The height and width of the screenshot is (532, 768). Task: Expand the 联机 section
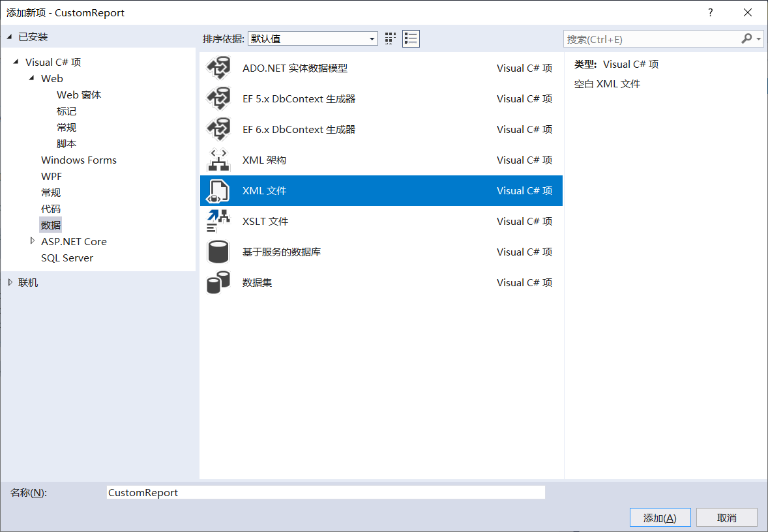(10, 282)
